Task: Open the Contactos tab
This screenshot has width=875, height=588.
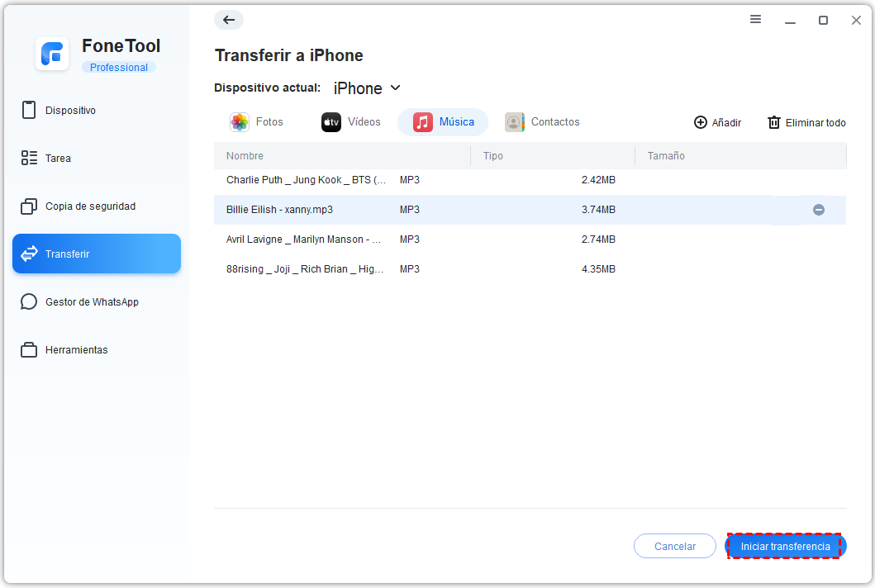Action: pyautogui.click(x=543, y=122)
